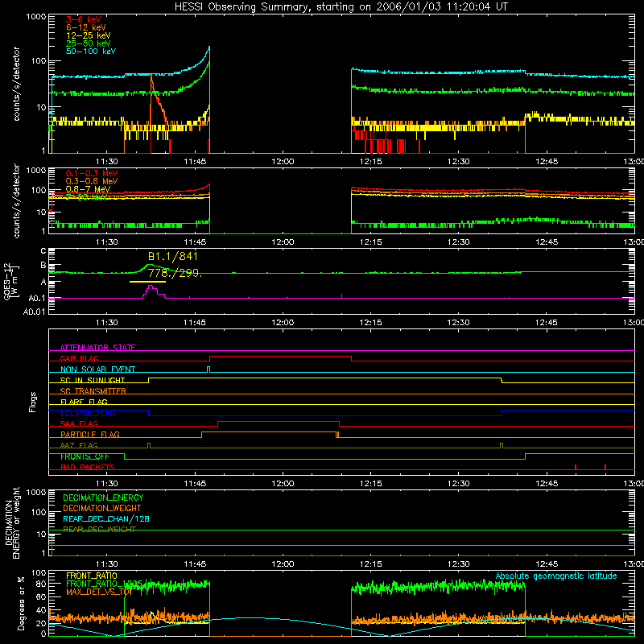Select the ATTENUATOR_STATE flag label
The image size is (644, 644).
click(97, 348)
